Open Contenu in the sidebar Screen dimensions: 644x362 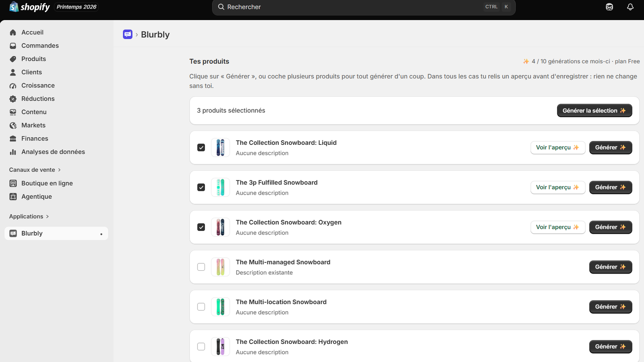[56, 112]
